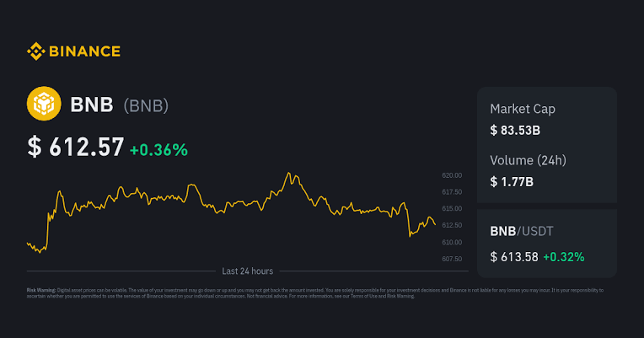Click the $ 83.53B market cap value
This screenshot has height=338, width=644.
pos(515,130)
